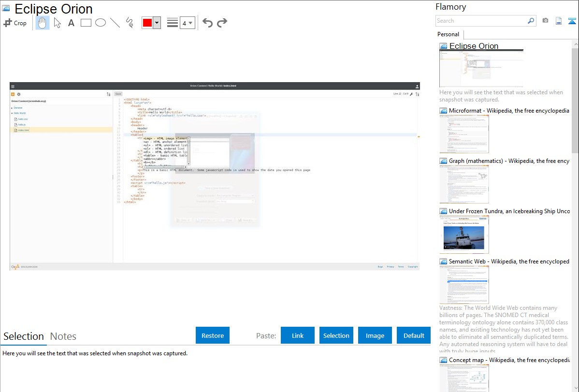
Task: Open the Eclipse Orion snapshot thumbnail
Action: (x=481, y=68)
